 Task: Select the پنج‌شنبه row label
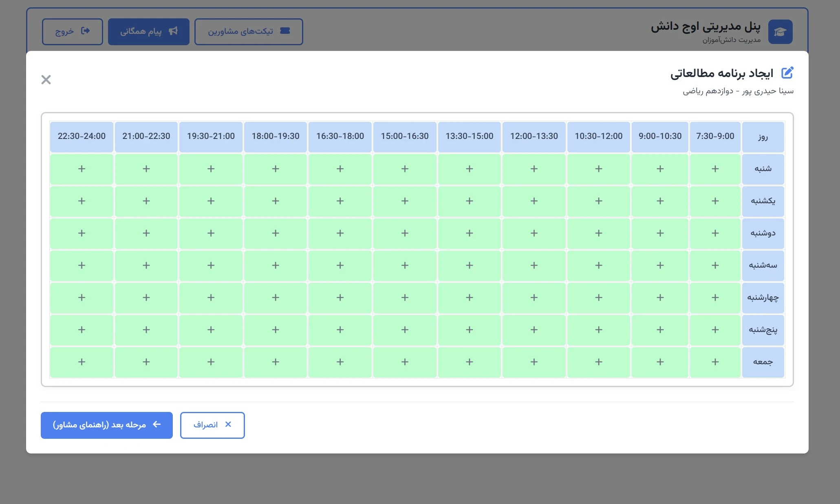tap(763, 330)
